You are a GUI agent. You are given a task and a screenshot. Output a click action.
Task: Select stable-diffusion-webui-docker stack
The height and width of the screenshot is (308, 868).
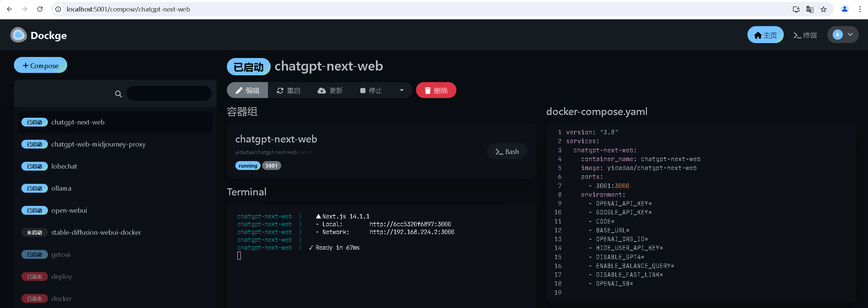115,232
